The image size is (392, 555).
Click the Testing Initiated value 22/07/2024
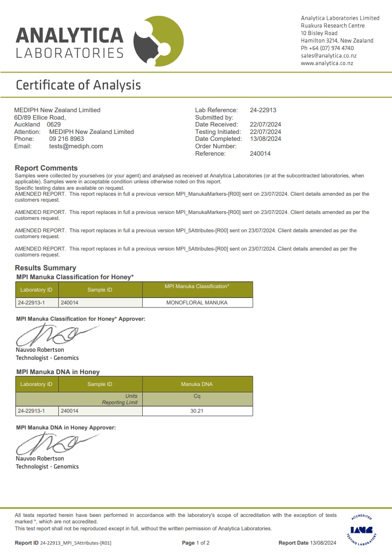(x=266, y=131)
